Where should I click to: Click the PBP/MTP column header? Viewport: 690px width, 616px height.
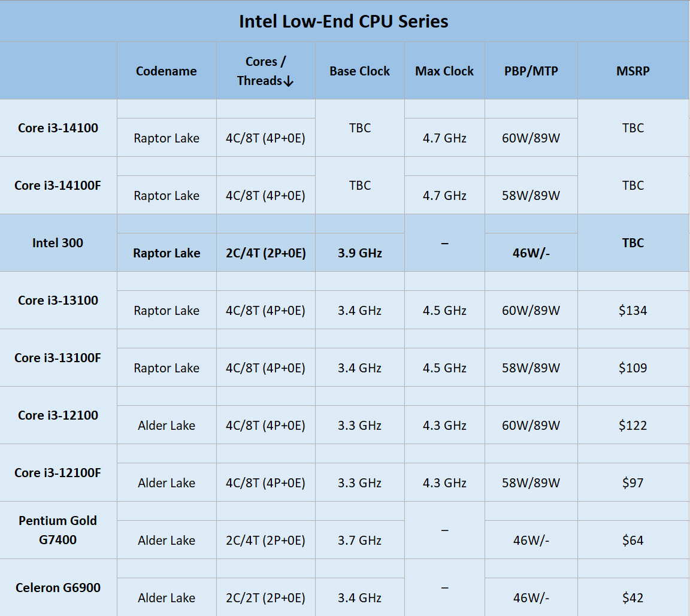tap(531, 71)
